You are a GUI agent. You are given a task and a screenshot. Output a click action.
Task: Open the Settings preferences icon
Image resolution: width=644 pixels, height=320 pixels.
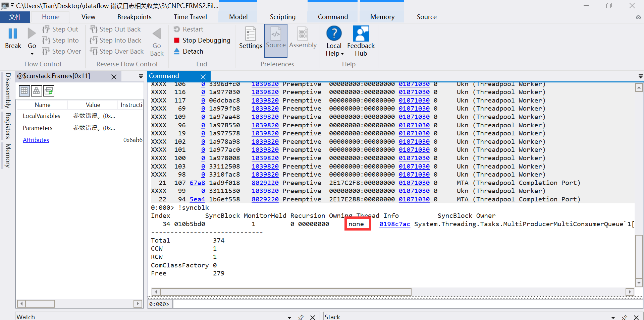(251, 34)
